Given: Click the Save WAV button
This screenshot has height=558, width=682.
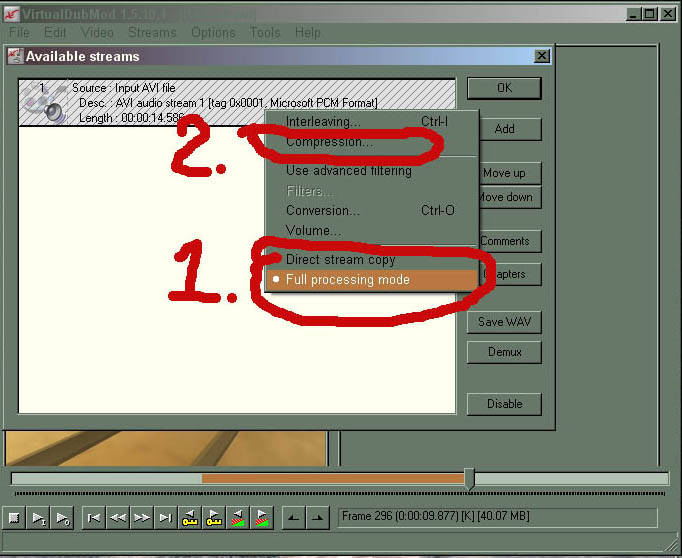Looking at the screenshot, I should tap(504, 322).
